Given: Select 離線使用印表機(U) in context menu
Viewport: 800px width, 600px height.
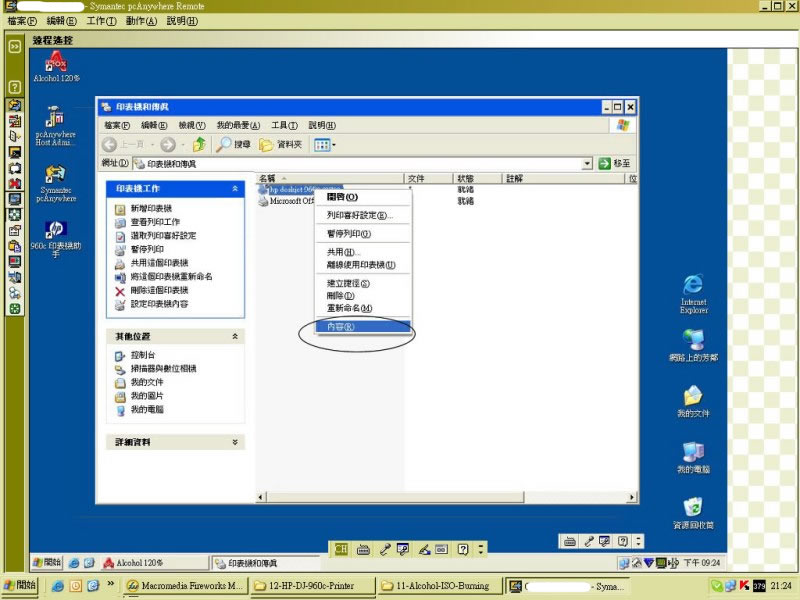Looking at the screenshot, I should pyautogui.click(x=363, y=265).
